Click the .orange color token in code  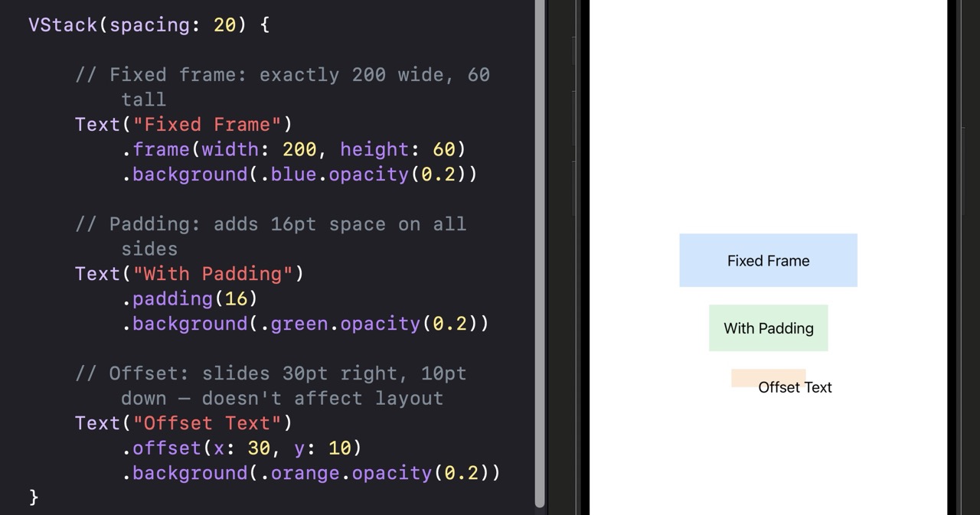(299, 473)
